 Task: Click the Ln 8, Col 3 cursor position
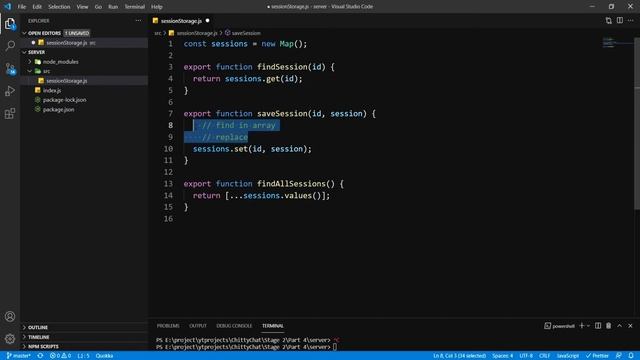click(460, 356)
